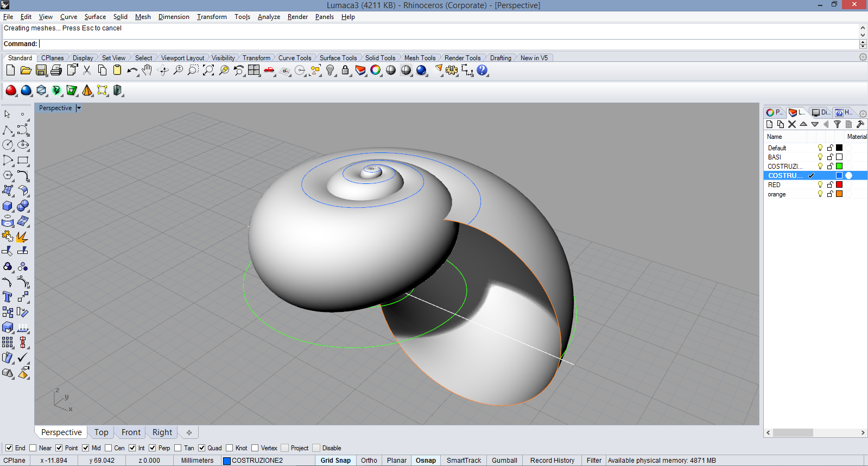Click the Help question mark icon
Image resolution: width=868 pixels, height=466 pixels.
click(x=482, y=71)
